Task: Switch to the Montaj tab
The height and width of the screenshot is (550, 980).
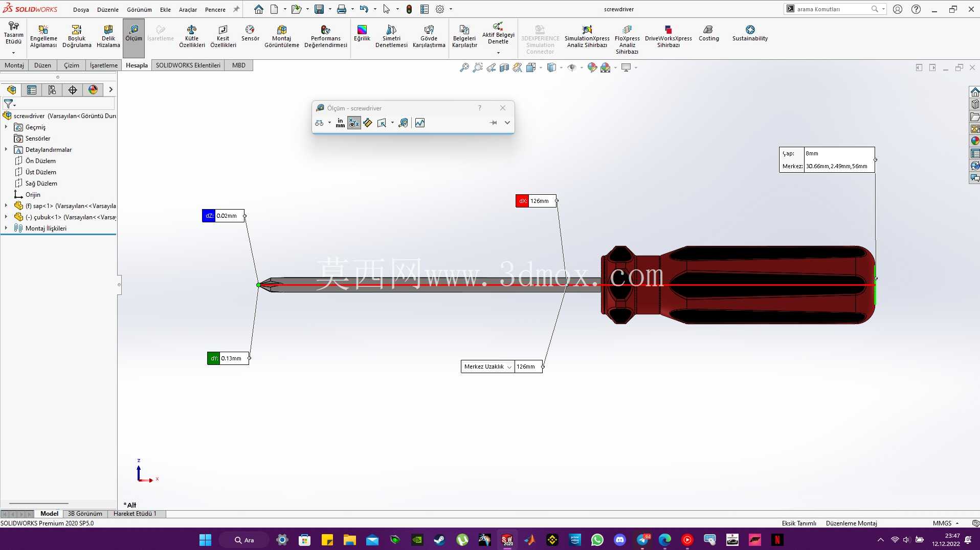Action: 14,65
